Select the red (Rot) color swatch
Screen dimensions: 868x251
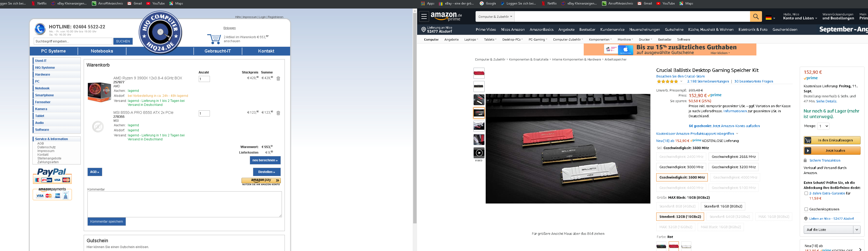[x=674, y=247]
